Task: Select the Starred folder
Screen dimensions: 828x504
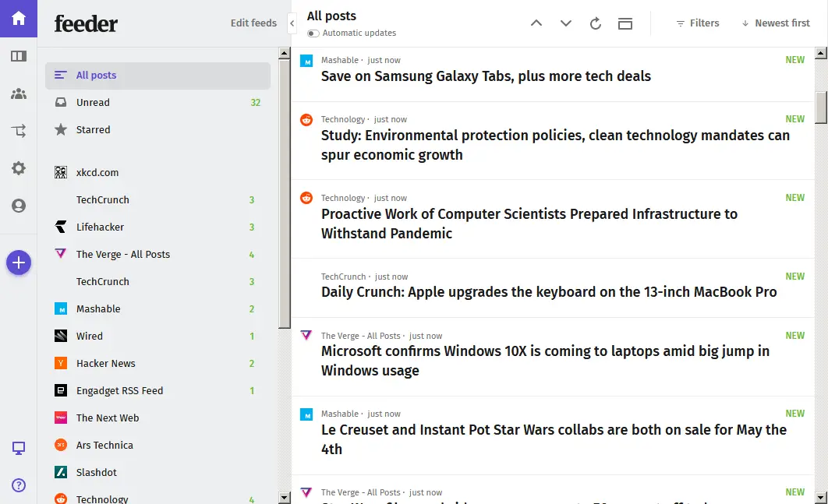Action: click(158, 129)
